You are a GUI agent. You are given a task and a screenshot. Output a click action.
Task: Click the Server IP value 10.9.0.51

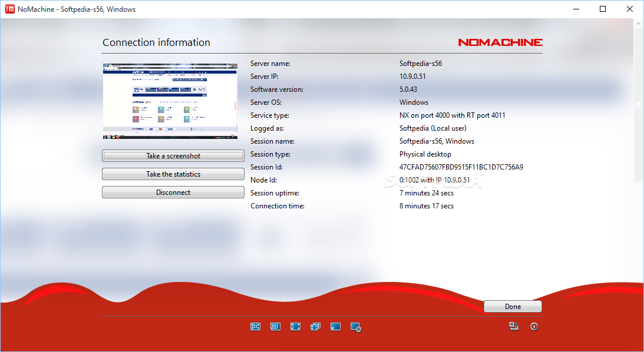pos(412,77)
